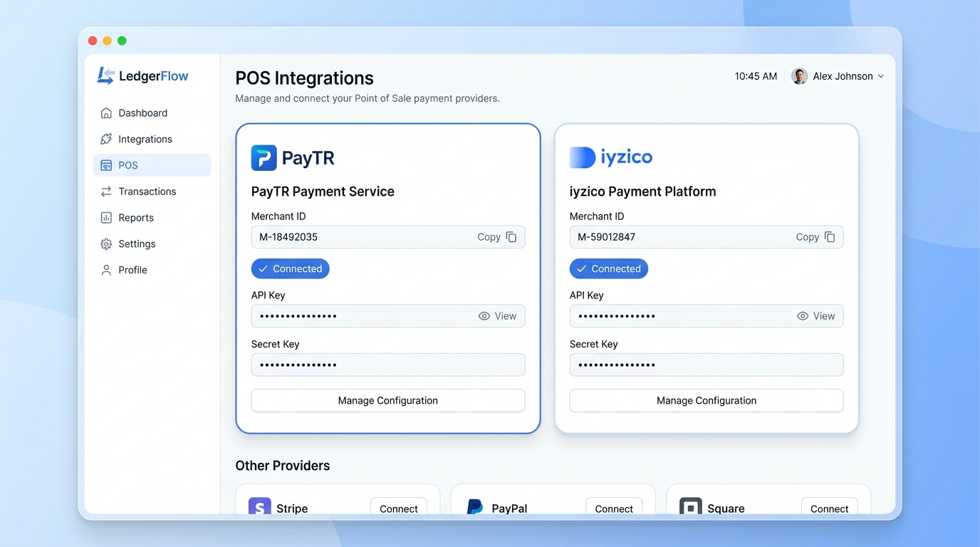The image size is (980, 547).
Task: Click the iyzico Payment Platform title
Action: point(643,192)
